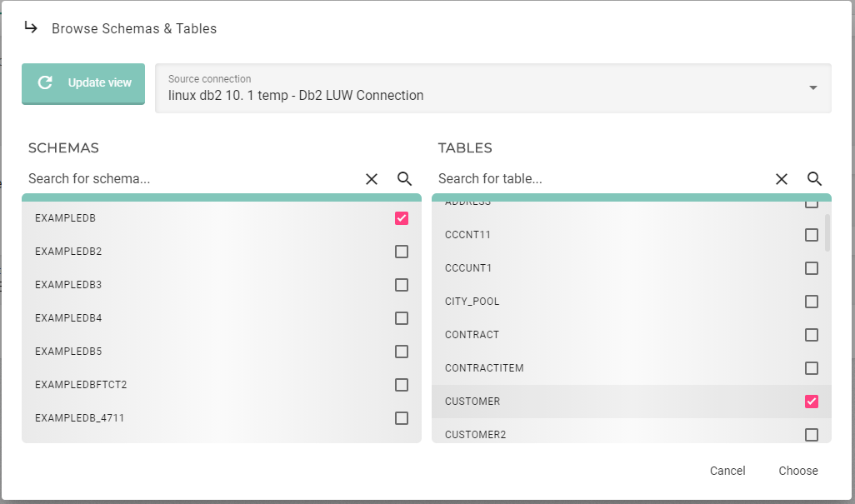Click the schema search magnifier icon
The image size is (855, 504).
(x=405, y=178)
